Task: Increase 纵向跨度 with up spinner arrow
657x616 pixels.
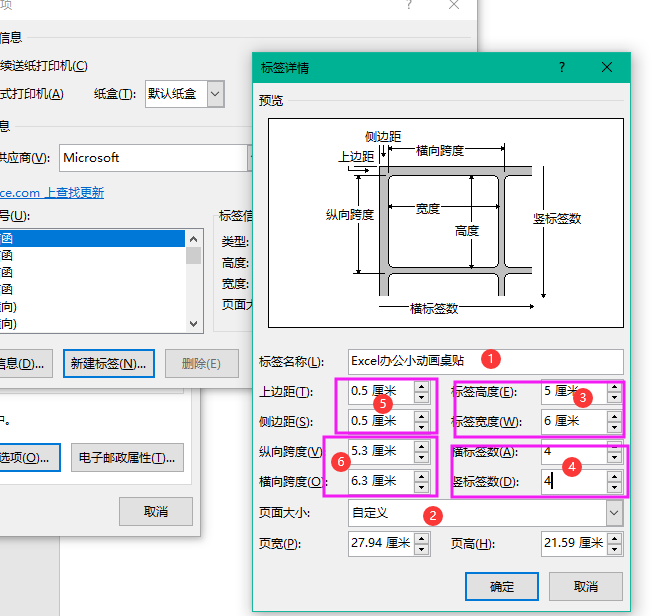Action: 422,446
